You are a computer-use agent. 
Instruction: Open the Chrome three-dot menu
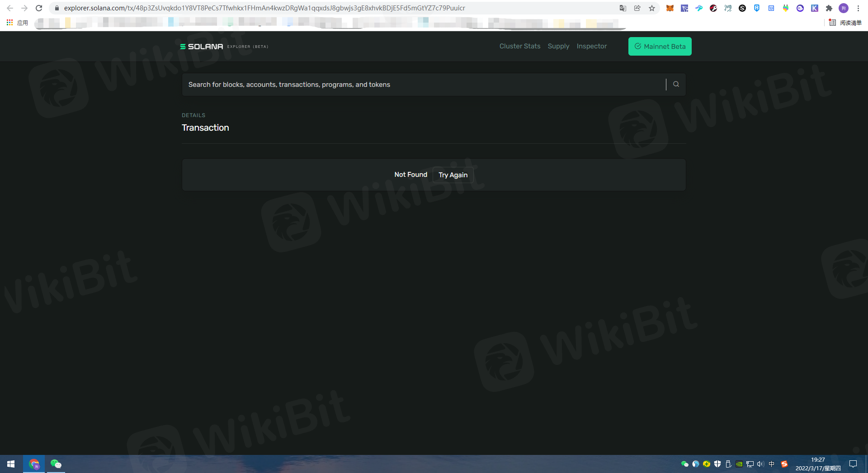(x=858, y=8)
